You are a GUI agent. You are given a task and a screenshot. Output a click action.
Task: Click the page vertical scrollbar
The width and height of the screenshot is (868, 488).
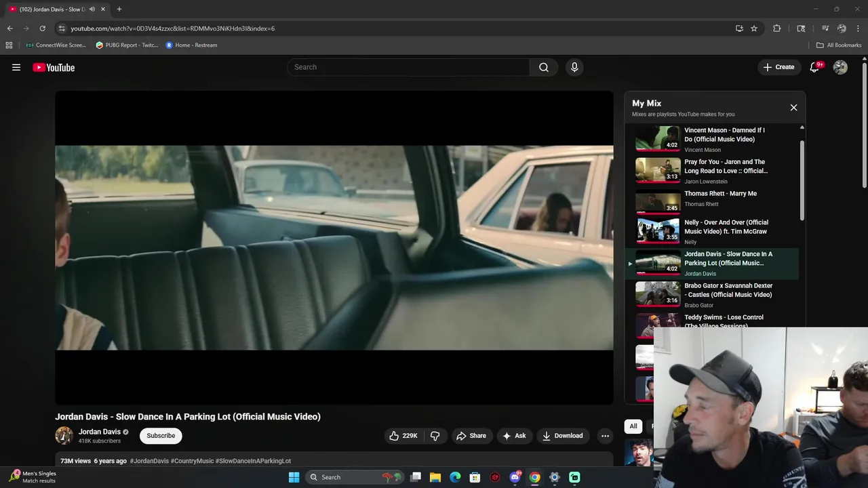[864, 125]
